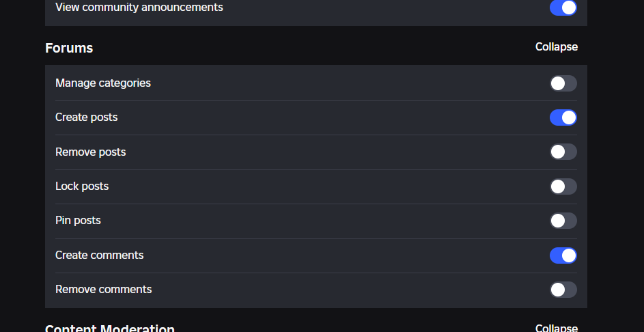Click the Lock posts label

tap(82, 186)
